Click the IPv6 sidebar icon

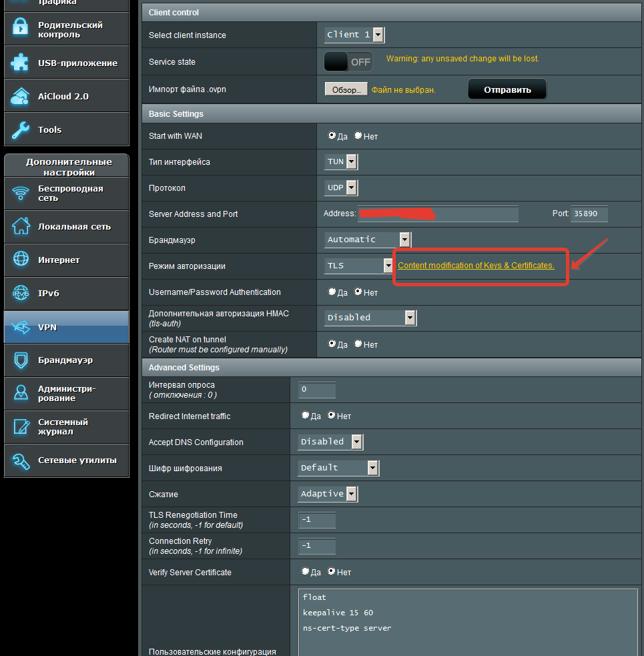tap(21, 294)
